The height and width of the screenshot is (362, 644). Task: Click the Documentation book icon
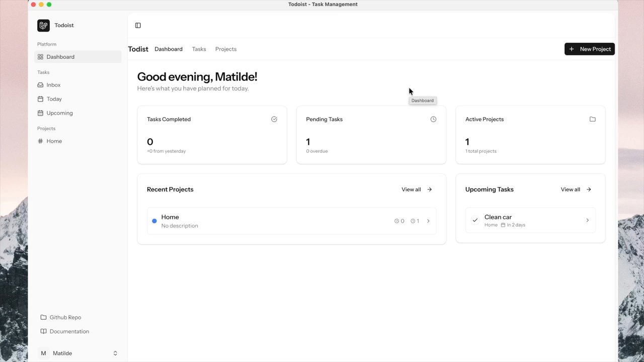coord(43,331)
